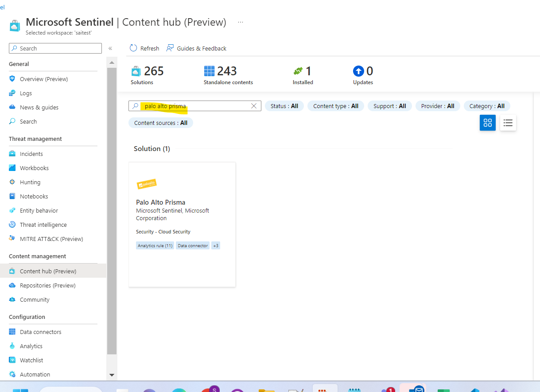The image size is (540, 392).
Task: Open Guides & Feedback
Action: pos(196,48)
